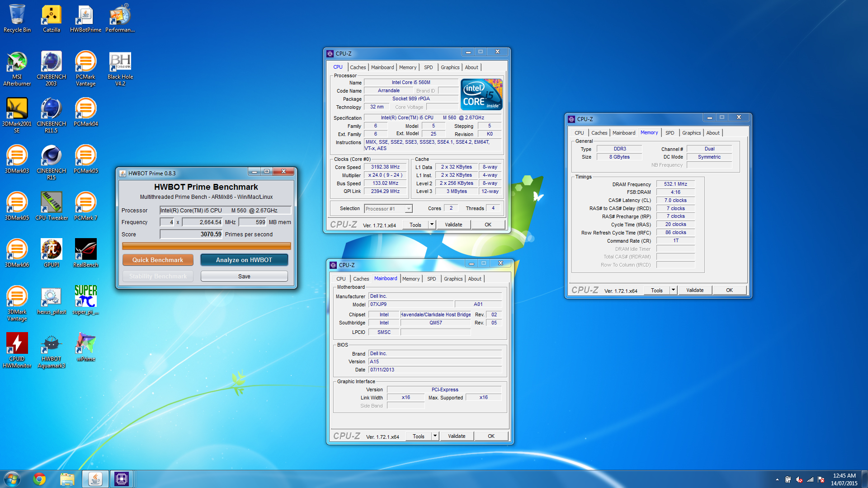Start the Quick Benchmark
868x488 pixels.
coord(158,260)
